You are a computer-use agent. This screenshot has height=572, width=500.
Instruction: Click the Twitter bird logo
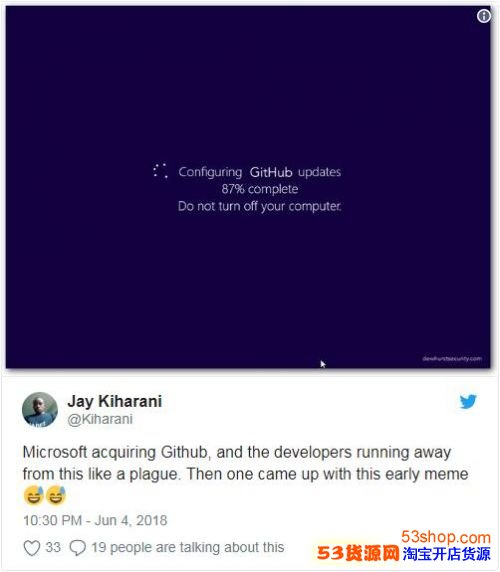[468, 401]
